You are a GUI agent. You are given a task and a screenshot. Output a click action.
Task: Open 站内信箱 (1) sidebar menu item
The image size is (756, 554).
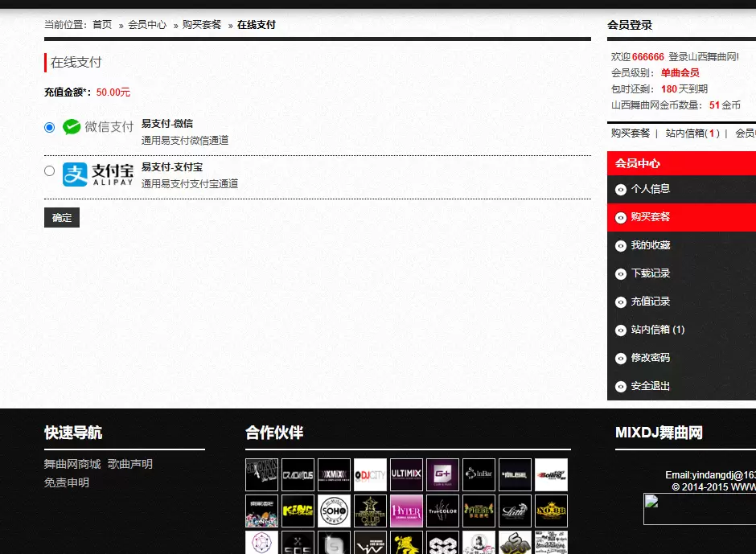pos(658,330)
